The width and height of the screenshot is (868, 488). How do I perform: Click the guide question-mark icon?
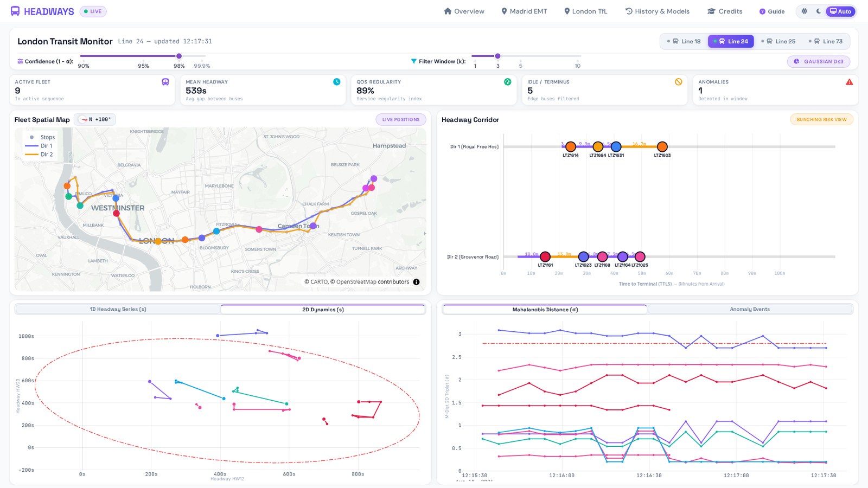(x=762, y=11)
